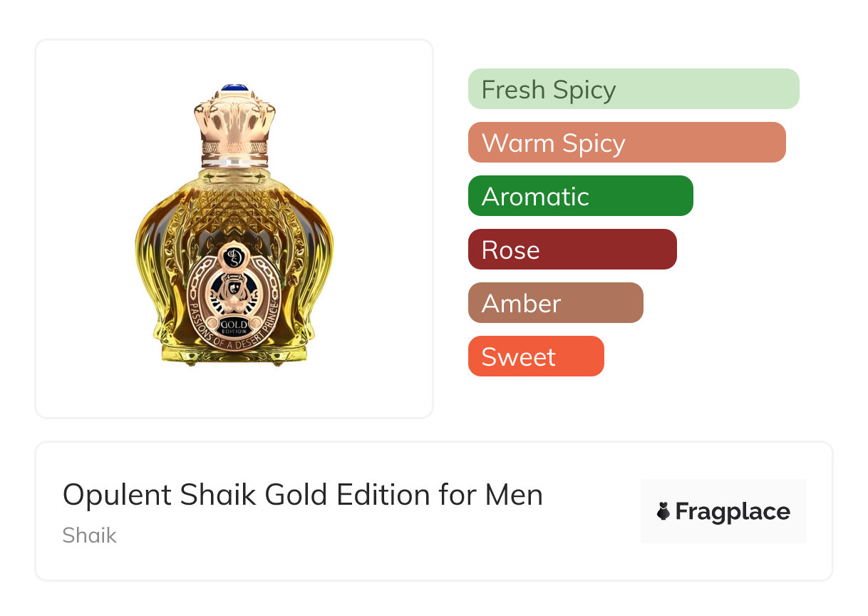Click the 'Gold Edition' plaque text on the bottle

[234, 328]
